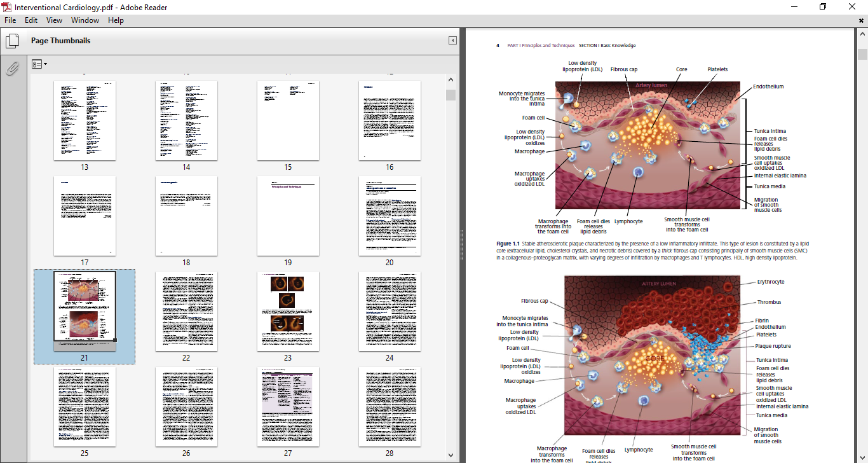868x463 pixels.
Task: Select page 22 thumbnail
Action: click(186, 311)
